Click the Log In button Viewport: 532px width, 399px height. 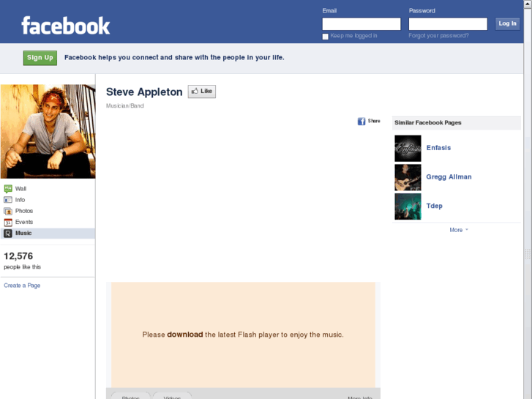tap(507, 23)
